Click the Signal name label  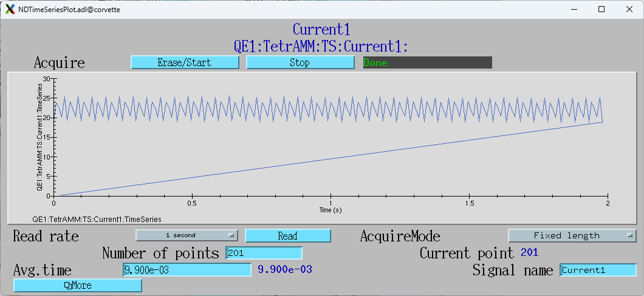[x=513, y=271]
